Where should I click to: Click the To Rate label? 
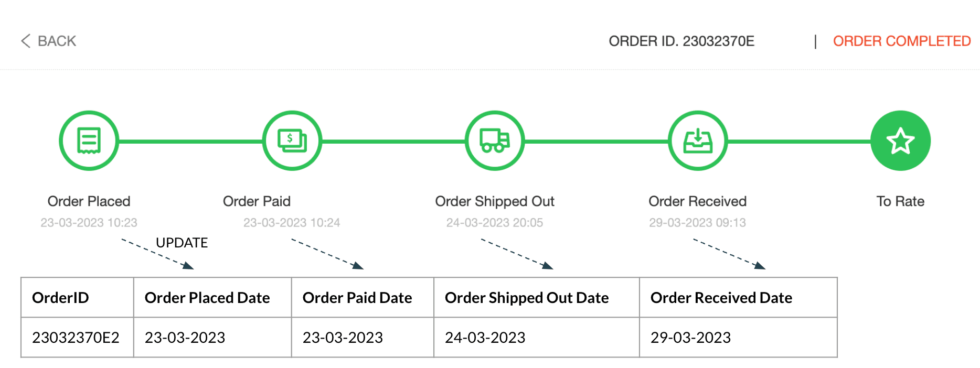[x=900, y=201]
